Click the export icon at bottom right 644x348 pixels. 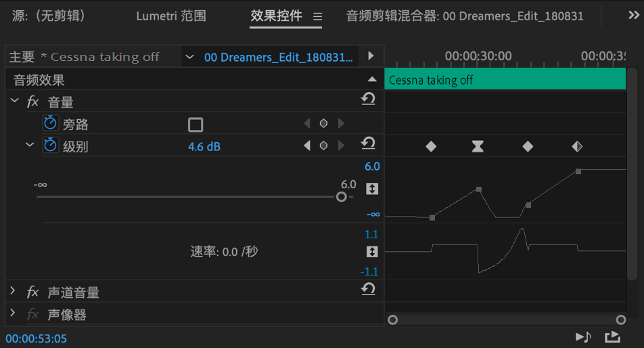[x=612, y=337]
